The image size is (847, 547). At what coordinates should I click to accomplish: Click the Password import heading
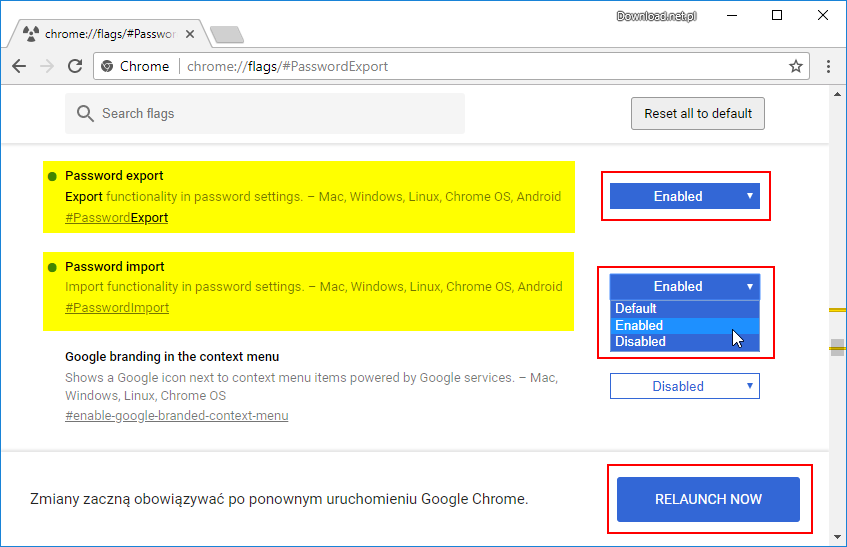tap(115, 267)
